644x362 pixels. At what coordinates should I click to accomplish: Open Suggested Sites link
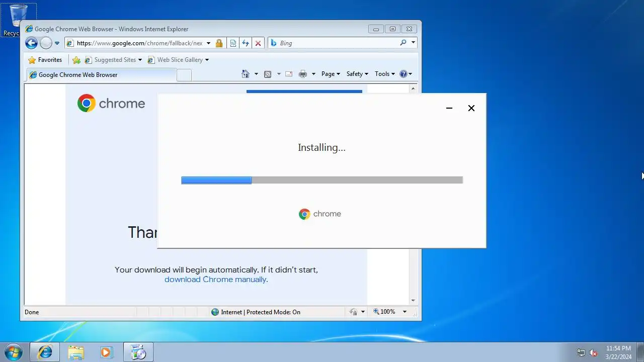[113, 60]
